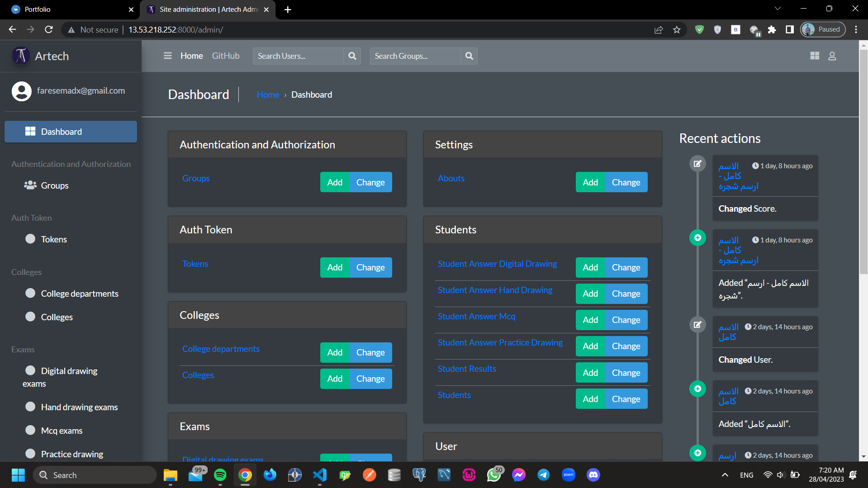Image resolution: width=868 pixels, height=488 pixels.
Task: Open browser extensions puzzle icon
Action: [772, 29]
